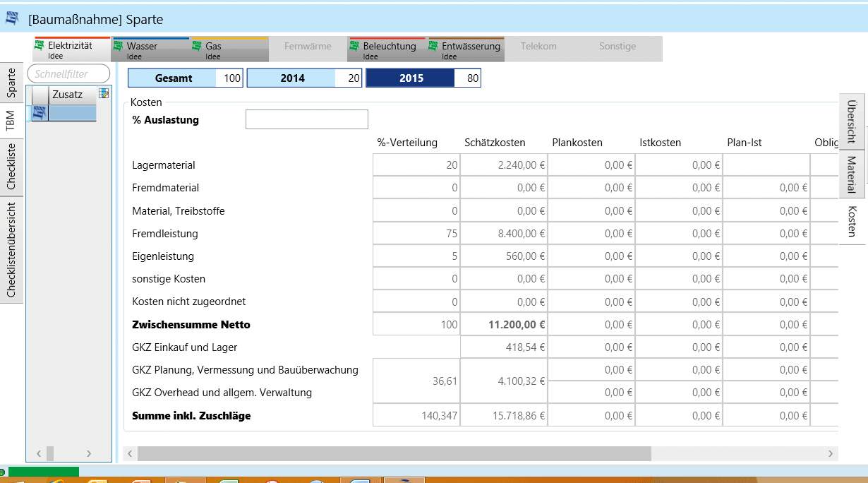Click the Elektrizität tab's green icon
Viewport: 868px width, 483px height.
(40, 46)
